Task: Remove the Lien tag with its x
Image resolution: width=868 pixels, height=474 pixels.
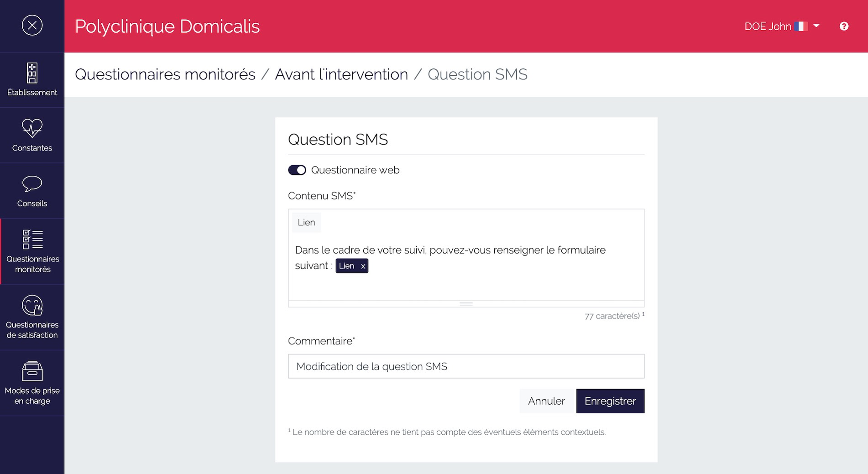Action: [363, 266]
